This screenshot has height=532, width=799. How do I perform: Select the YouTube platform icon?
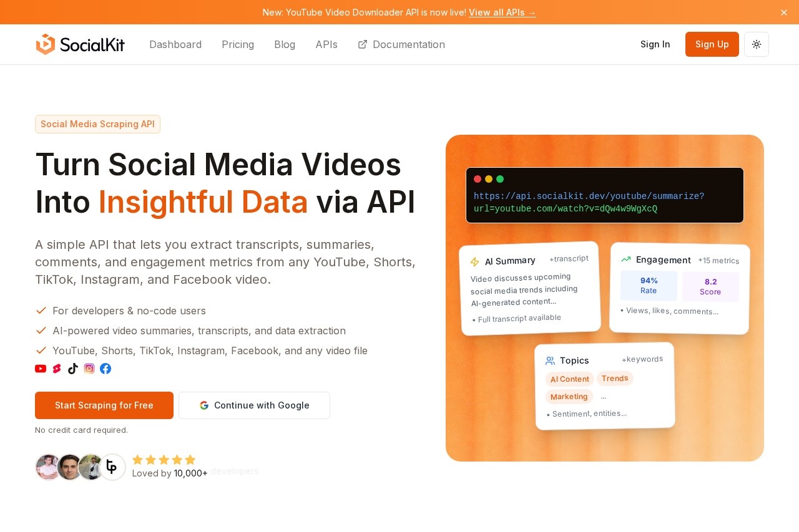pyautogui.click(x=41, y=369)
